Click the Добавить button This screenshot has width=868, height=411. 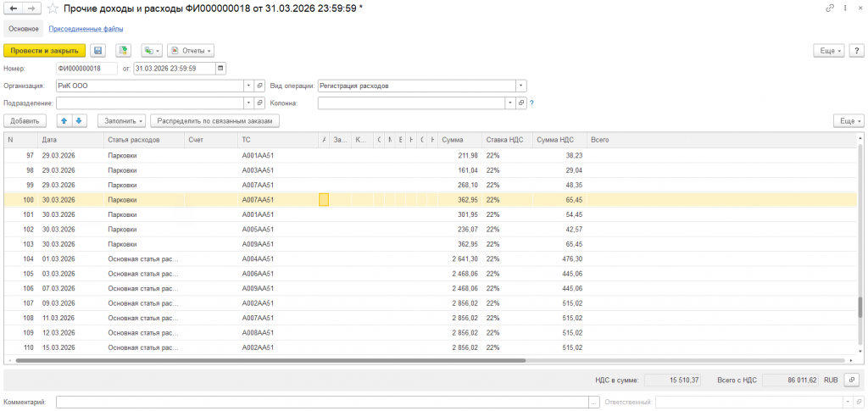pos(25,120)
